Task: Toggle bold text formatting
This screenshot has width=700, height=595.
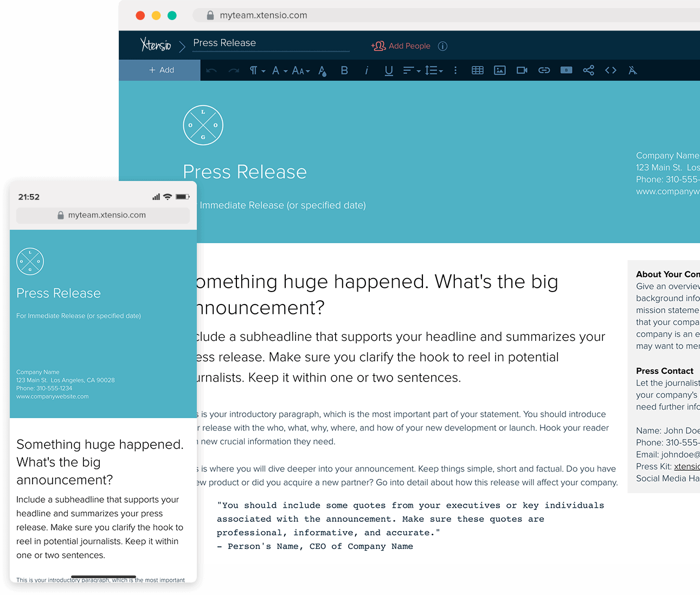Action: tap(344, 70)
